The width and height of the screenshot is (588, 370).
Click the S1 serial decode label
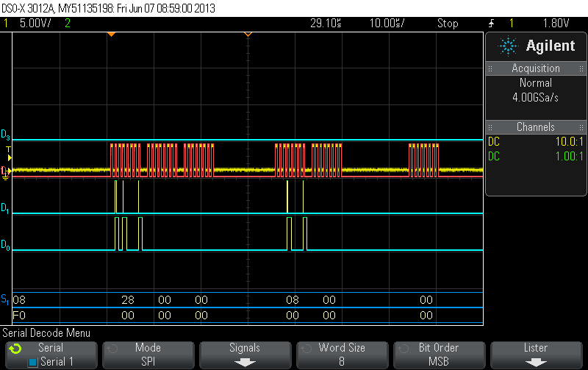click(x=4, y=299)
